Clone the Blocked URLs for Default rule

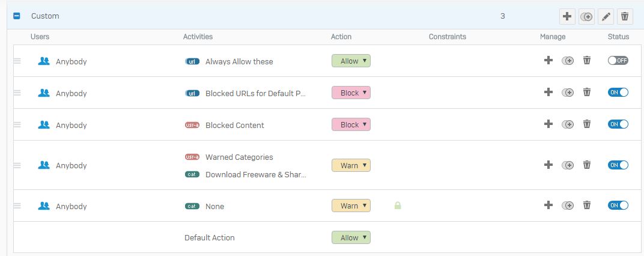coord(568,93)
